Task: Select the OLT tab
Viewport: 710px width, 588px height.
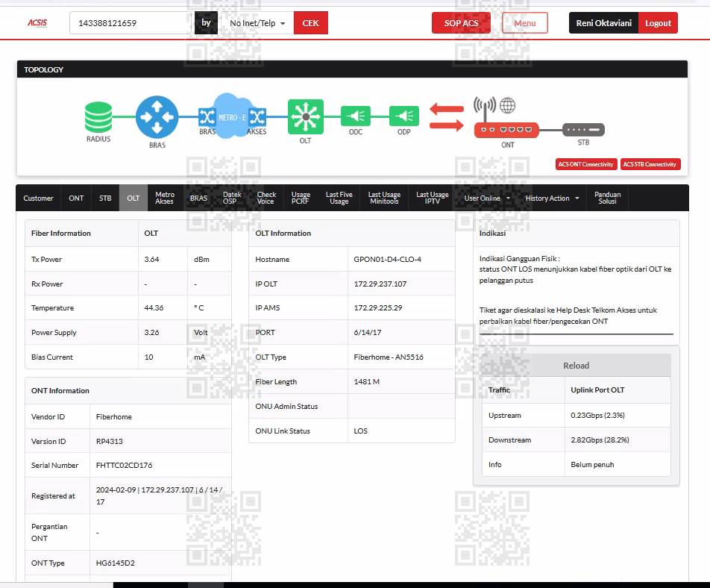Action: (133, 198)
